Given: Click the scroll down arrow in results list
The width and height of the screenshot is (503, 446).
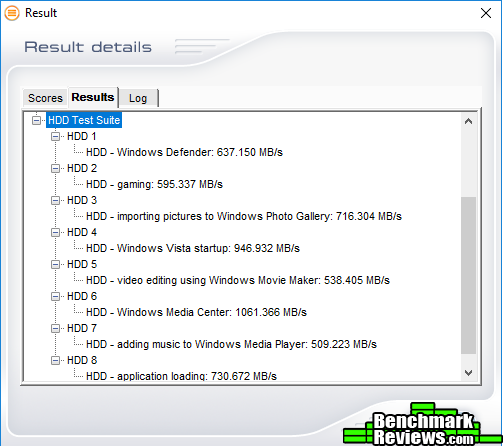Looking at the screenshot, I should [468, 373].
